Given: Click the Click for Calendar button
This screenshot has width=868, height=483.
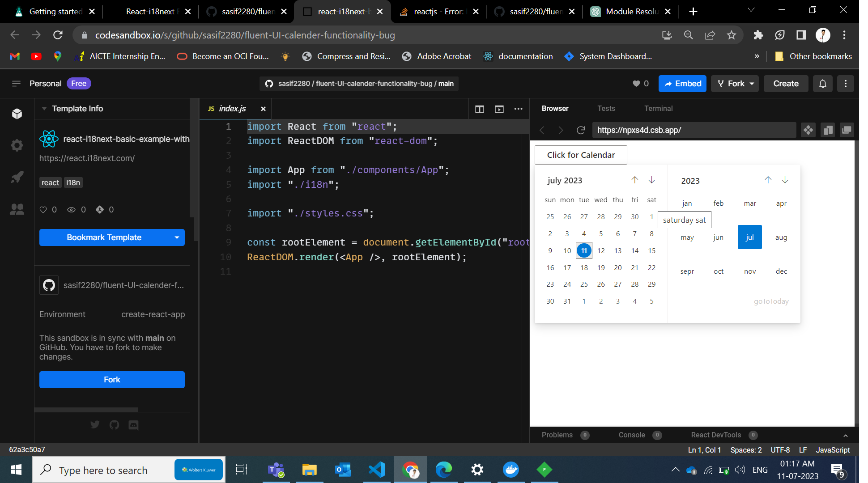Looking at the screenshot, I should [580, 155].
